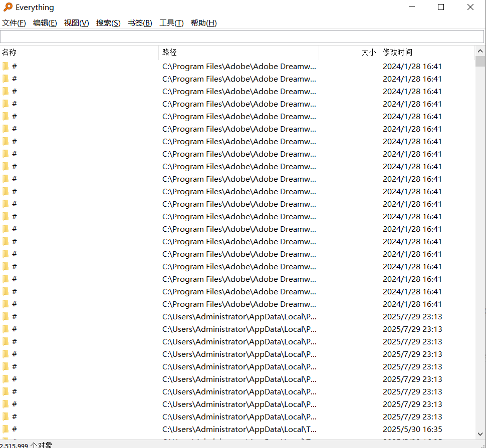The height and width of the screenshot is (448, 486).
Task: Open the 书签(B) menu
Action: coord(140,23)
